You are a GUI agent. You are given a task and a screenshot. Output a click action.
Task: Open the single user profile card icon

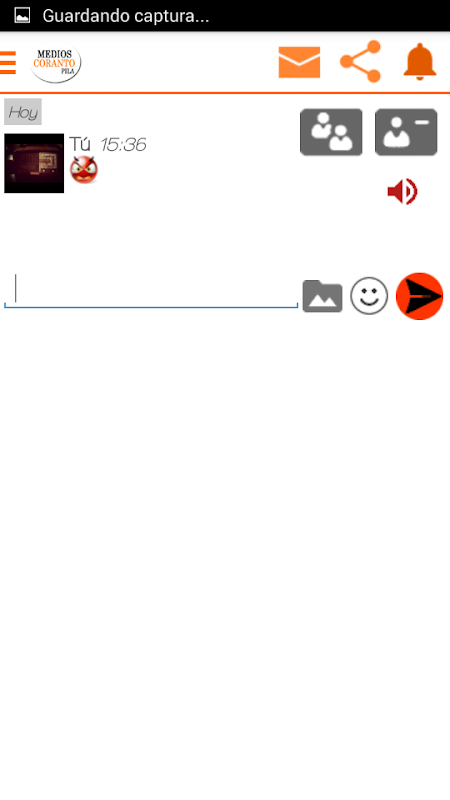[406, 132]
